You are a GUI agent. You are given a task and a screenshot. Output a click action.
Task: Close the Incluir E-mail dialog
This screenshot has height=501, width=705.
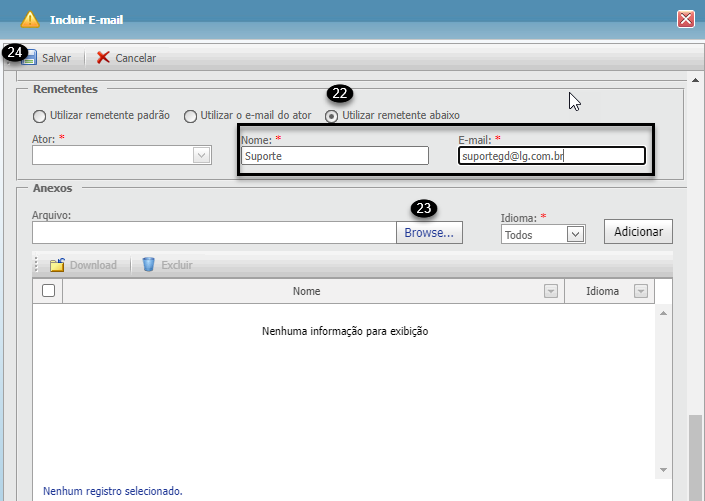click(x=686, y=19)
